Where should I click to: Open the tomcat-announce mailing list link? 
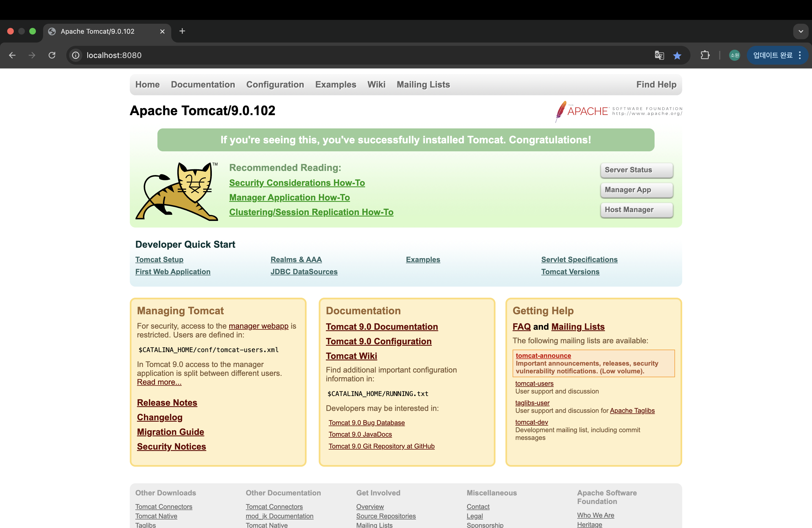click(x=544, y=355)
